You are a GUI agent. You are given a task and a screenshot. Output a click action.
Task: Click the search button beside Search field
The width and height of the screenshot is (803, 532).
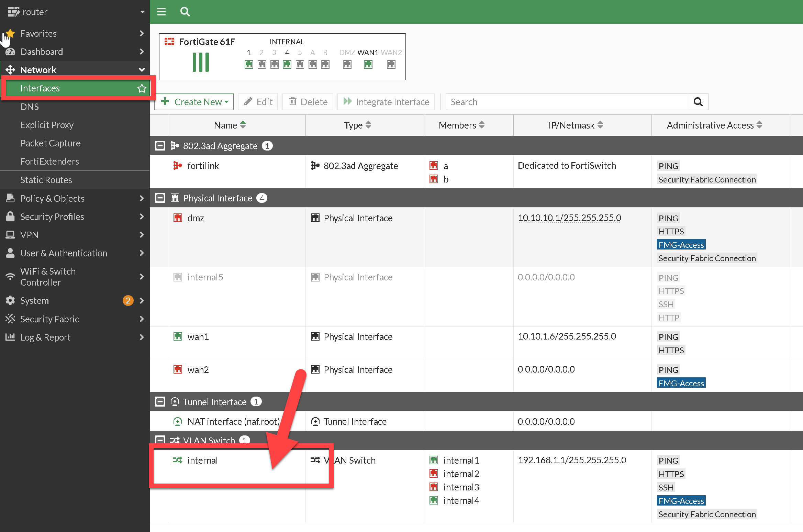[x=698, y=102]
